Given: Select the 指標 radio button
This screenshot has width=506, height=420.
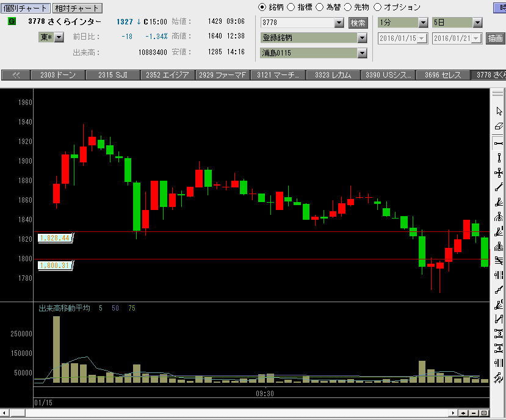Looking at the screenshot, I should pyautogui.click(x=291, y=7).
